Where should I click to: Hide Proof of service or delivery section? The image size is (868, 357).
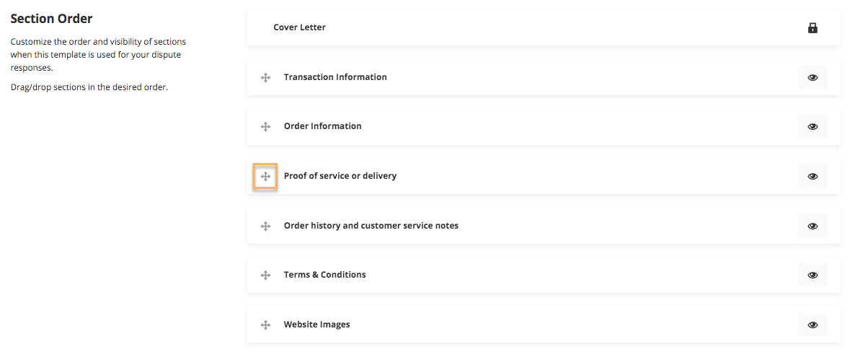812,176
